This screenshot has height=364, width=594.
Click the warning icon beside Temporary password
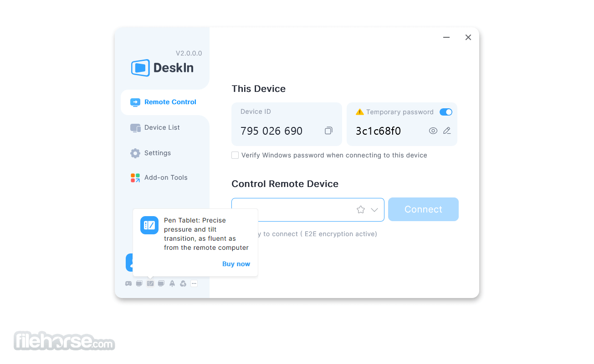(x=360, y=112)
